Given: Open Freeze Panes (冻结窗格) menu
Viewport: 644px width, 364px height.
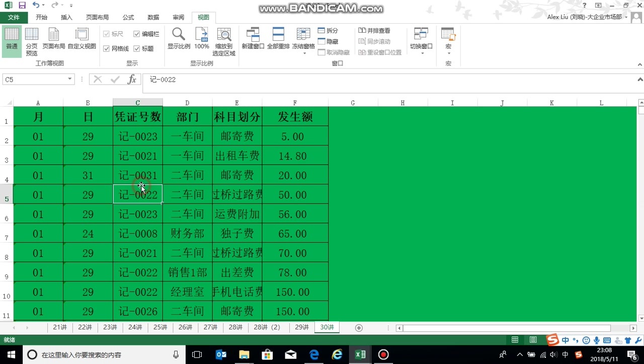Looking at the screenshot, I should tap(303, 41).
